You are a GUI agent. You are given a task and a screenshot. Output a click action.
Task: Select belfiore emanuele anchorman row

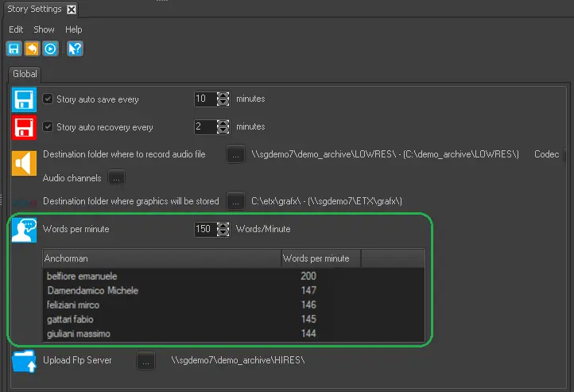click(82, 276)
